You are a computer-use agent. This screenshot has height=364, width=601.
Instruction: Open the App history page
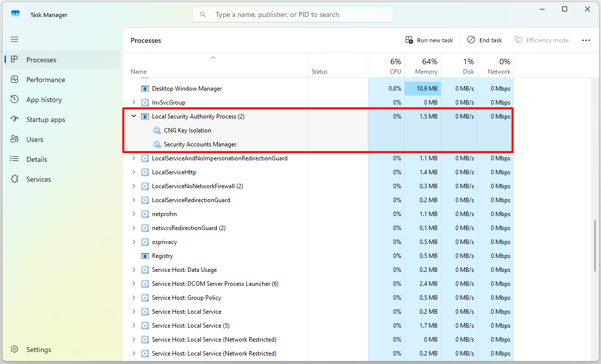(62, 100)
